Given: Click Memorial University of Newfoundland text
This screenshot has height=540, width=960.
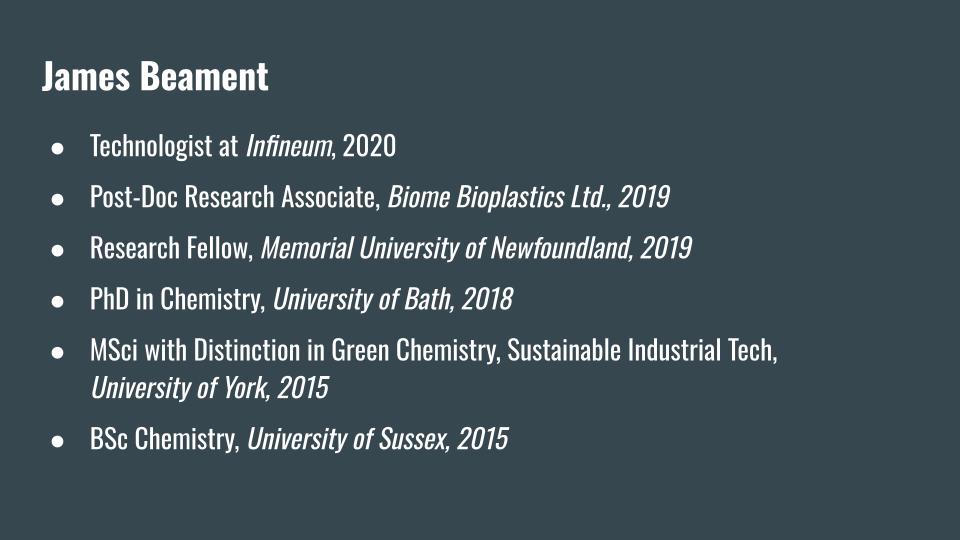Looking at the screenshot, I should [x=444, y=248].
